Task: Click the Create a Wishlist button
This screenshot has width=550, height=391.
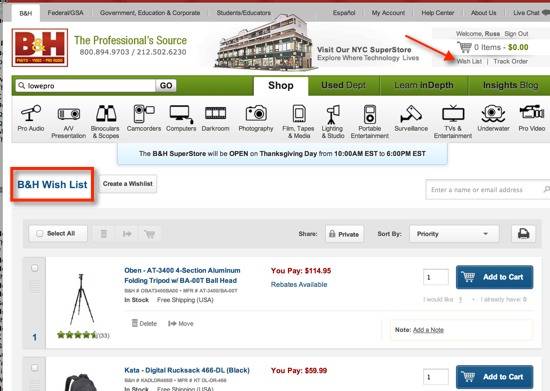Action: (128, 184)
